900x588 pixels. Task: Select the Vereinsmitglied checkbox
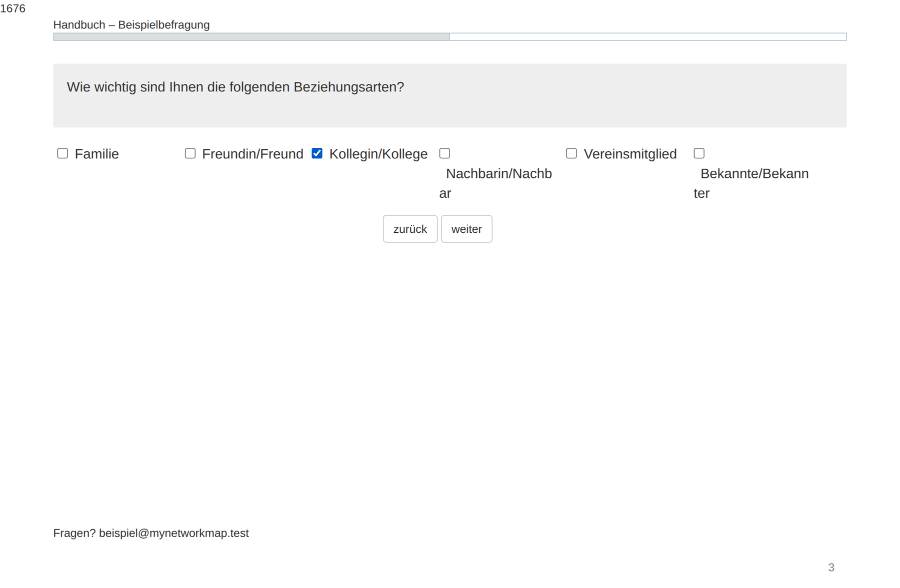click(571, 153)
